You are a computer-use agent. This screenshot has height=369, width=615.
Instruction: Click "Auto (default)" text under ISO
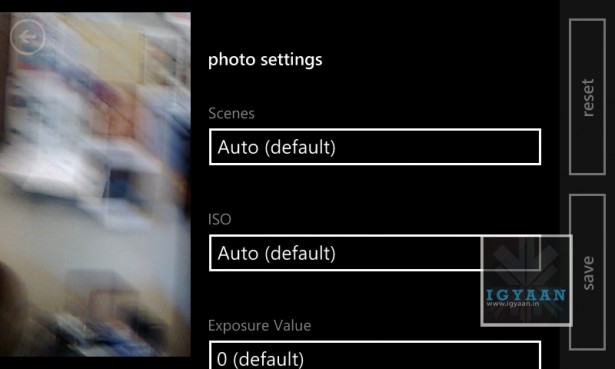pyautogui.click(x=277, y=253)
